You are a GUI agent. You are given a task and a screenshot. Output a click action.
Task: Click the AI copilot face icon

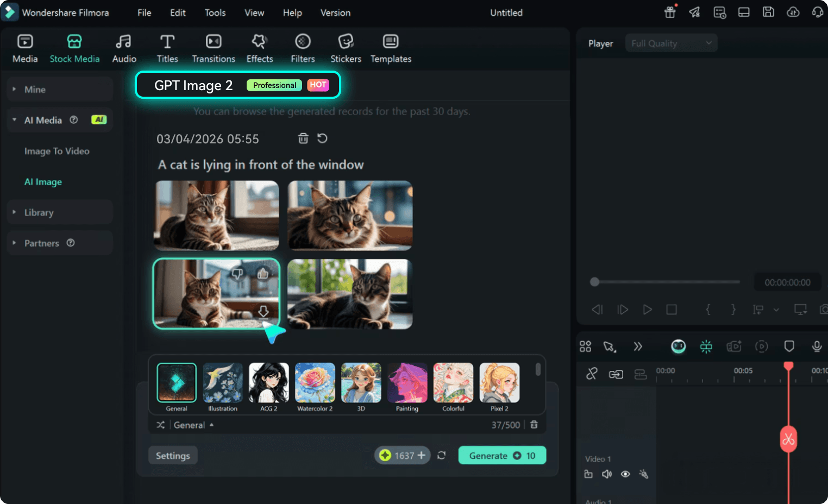[x=679, y=346]
